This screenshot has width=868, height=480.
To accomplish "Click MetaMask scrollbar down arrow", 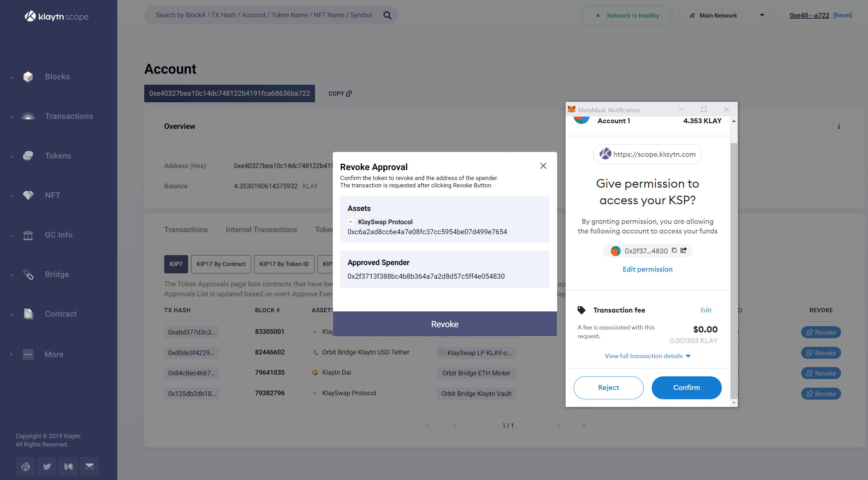I will click(733, 403).
